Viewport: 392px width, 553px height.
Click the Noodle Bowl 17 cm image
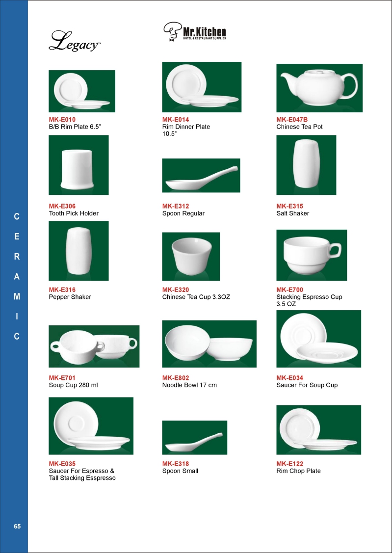pyautogui.click(x=209, y=344)
